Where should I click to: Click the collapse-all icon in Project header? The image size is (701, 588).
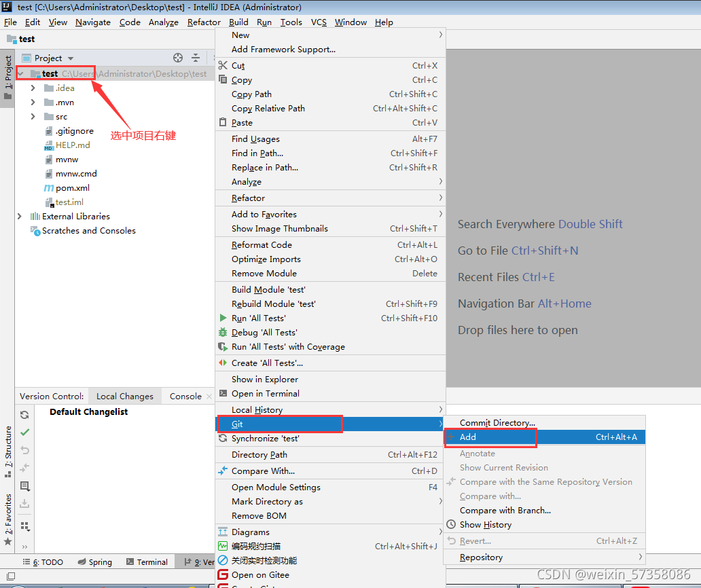(x=196, y=58)
